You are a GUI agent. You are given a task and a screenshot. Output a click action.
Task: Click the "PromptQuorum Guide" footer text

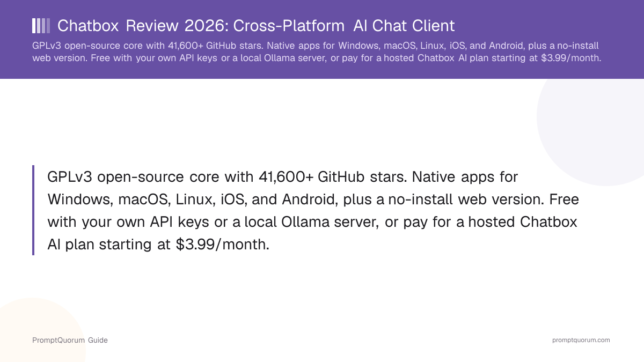(70, 340)
